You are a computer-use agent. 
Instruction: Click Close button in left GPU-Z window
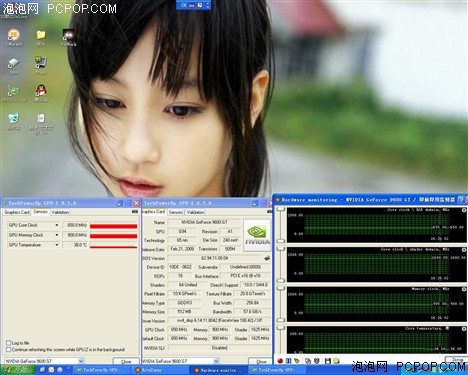126,361
